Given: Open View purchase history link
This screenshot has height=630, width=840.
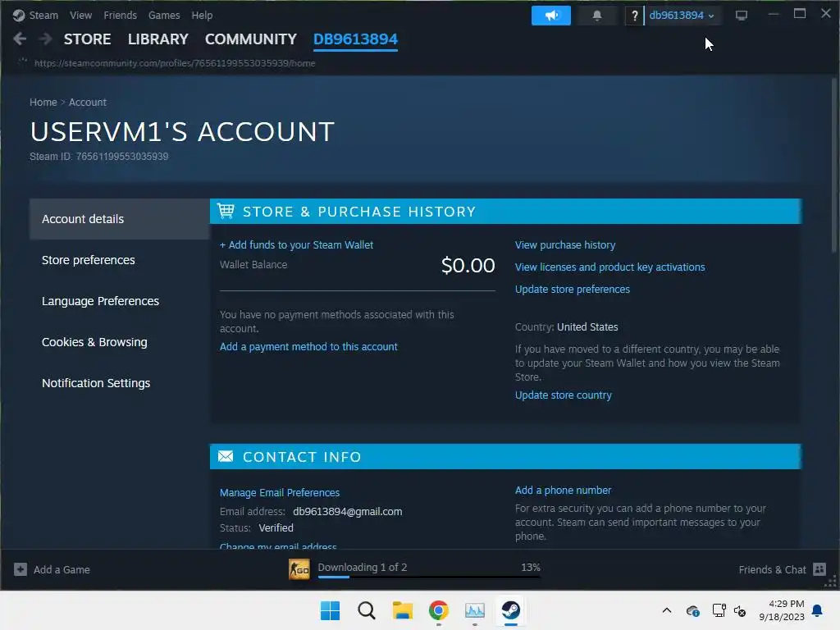Looking at the screenshot, I should point(565,244).
